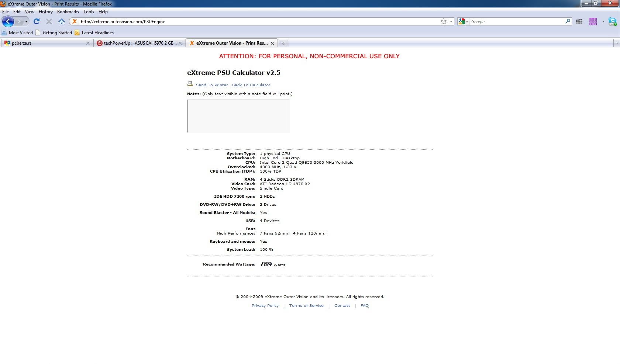620x364 pixels.
Task: Click the ATI Radeon HD 4870 X2 text
Action: (x=285, y=184)
